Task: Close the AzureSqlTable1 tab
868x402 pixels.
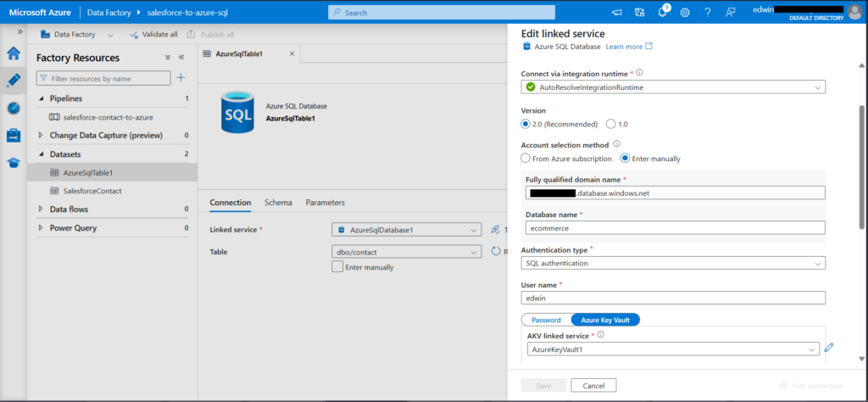Action: click(x=292, y=53)
